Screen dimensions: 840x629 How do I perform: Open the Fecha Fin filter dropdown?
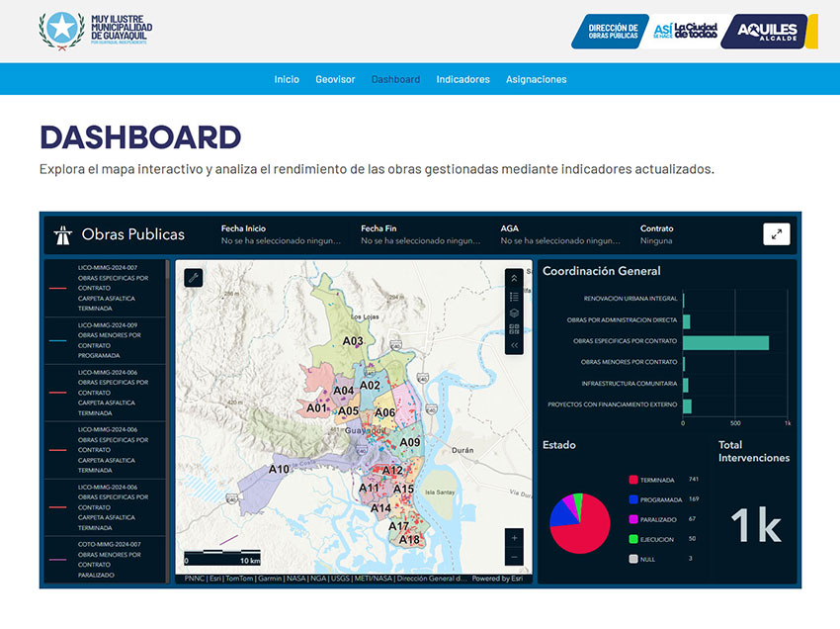point(420,234)
